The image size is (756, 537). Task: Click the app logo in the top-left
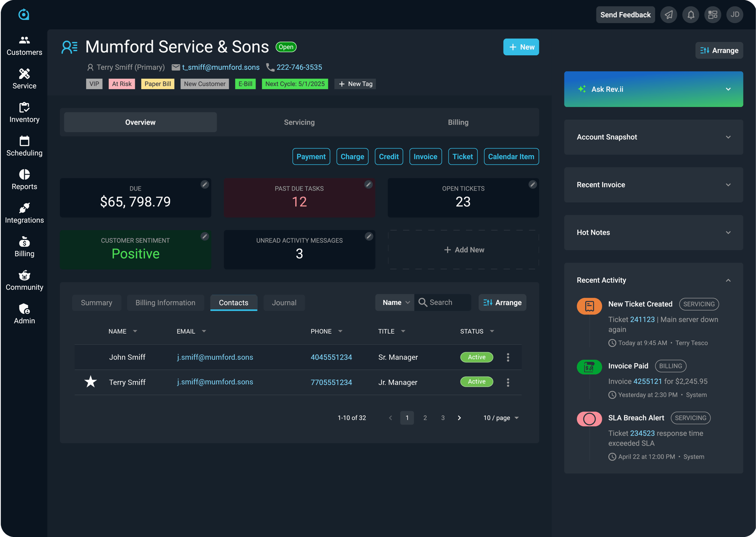tap(24, 14)
